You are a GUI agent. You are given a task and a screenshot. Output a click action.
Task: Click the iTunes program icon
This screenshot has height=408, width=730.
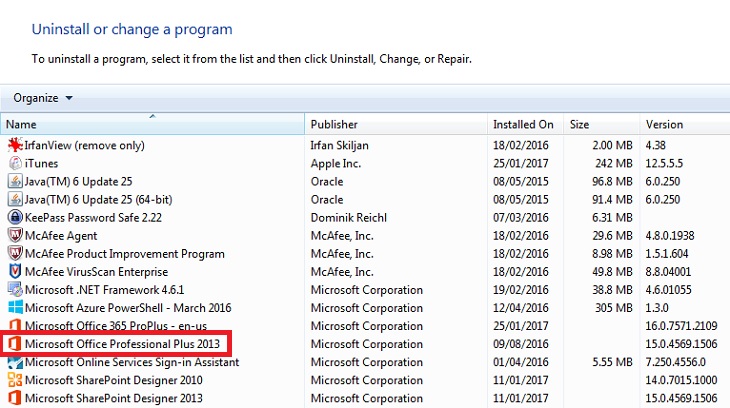click(x=15, y=163)
